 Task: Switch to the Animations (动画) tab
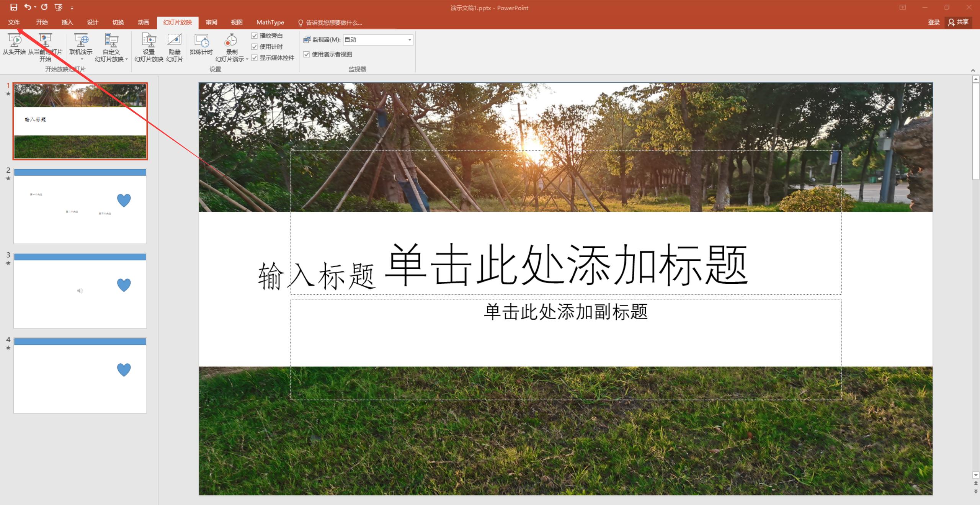click(144, 23)
